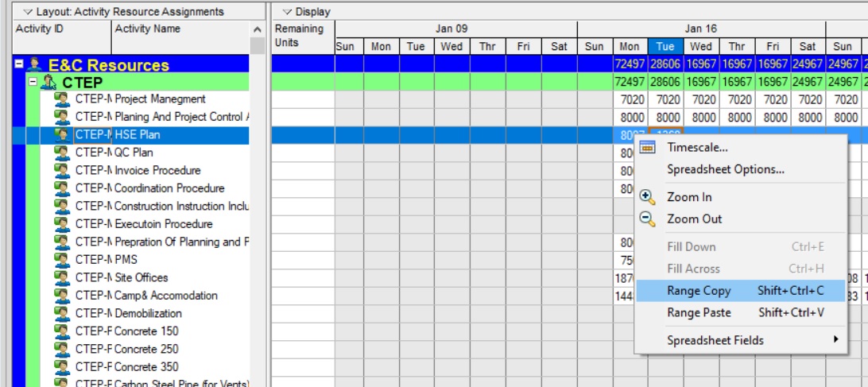Click resource icon beside HSE Plan

[62, 135]
